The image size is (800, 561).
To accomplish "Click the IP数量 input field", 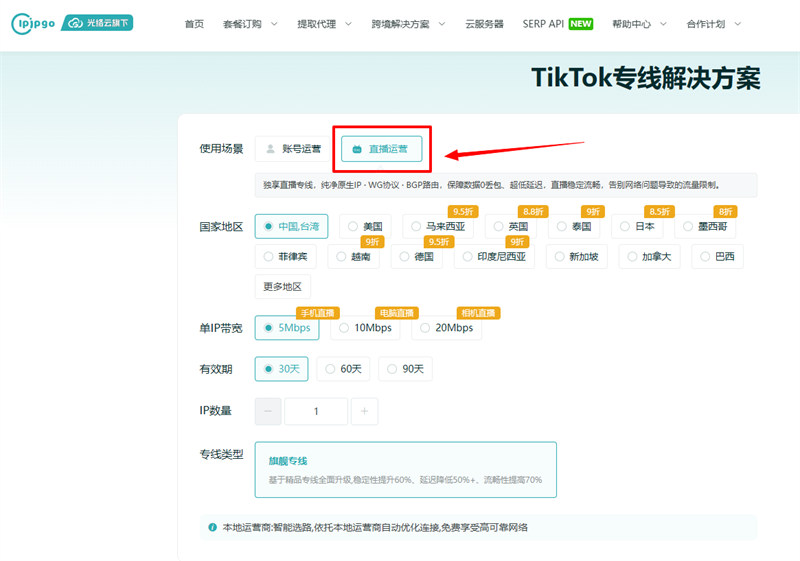I will (x=316, y=411).
